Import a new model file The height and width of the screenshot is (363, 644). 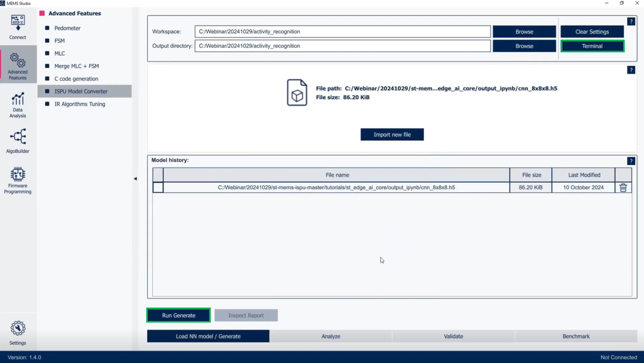[392, 134]
